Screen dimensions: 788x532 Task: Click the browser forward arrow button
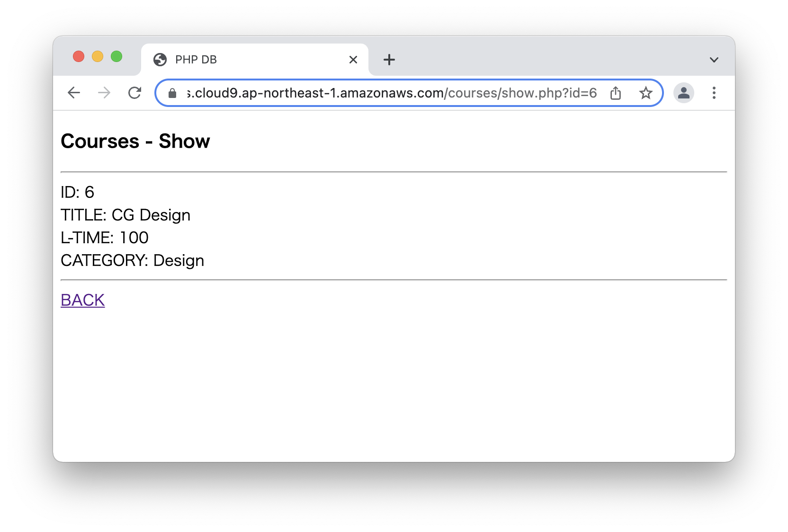[104, 93]
